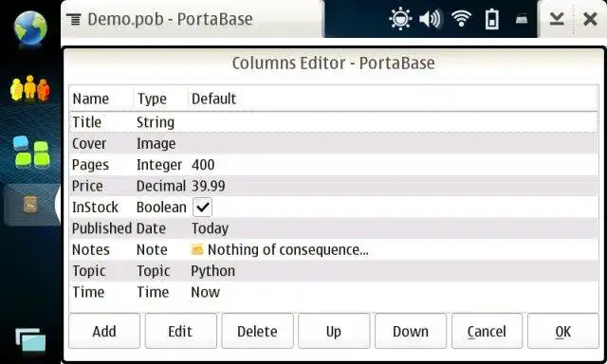Toggle the InStock default checkbox
This screenshot has width=607, height=364.
pos(202,208)
